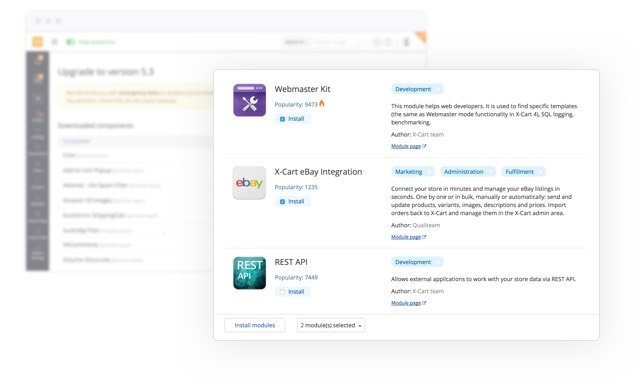Click the X-Cart team author of REST API

point(428,291)
